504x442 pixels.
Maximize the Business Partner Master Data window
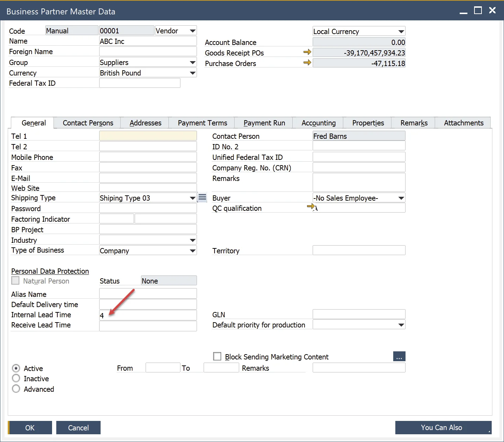point(478,11)
